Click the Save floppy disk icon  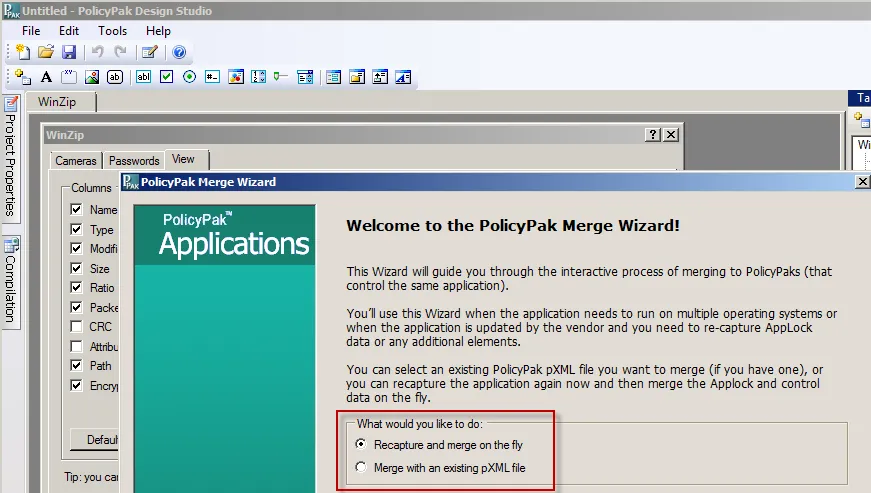[69, 52]
